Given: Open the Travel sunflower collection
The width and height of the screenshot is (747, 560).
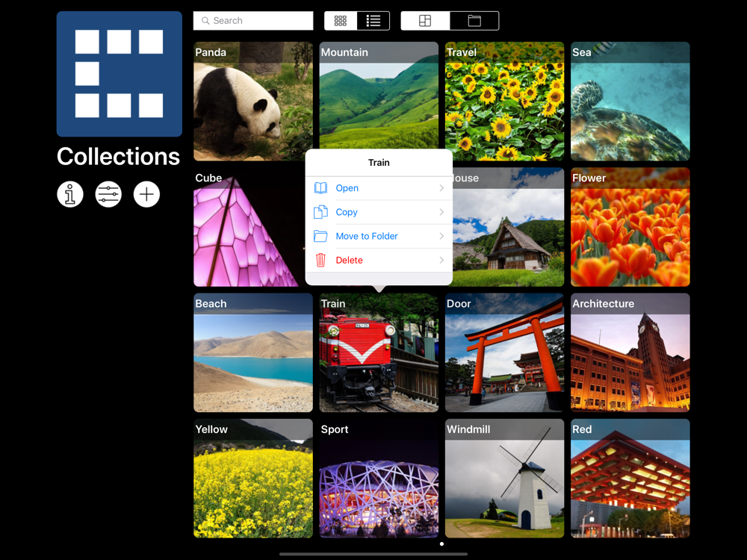Looking at the screenshot, I should click(504, 102).
